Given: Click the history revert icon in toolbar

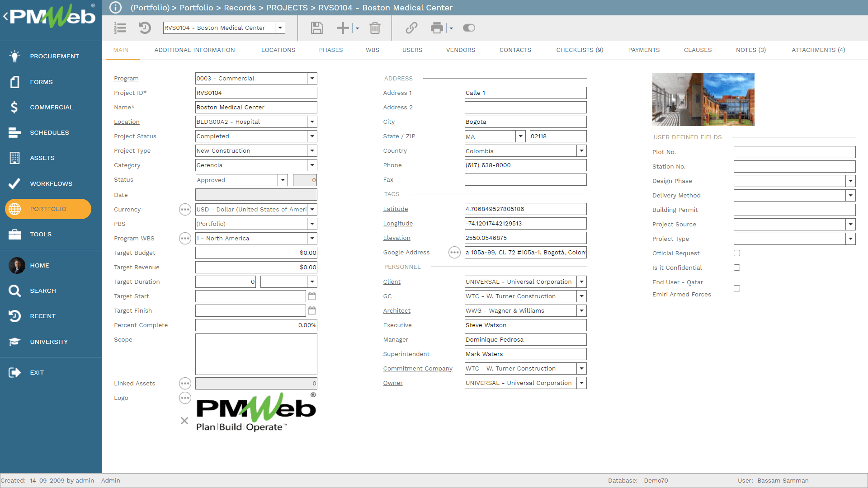Looking at the screenshot, I should click(x=145, y=28).
